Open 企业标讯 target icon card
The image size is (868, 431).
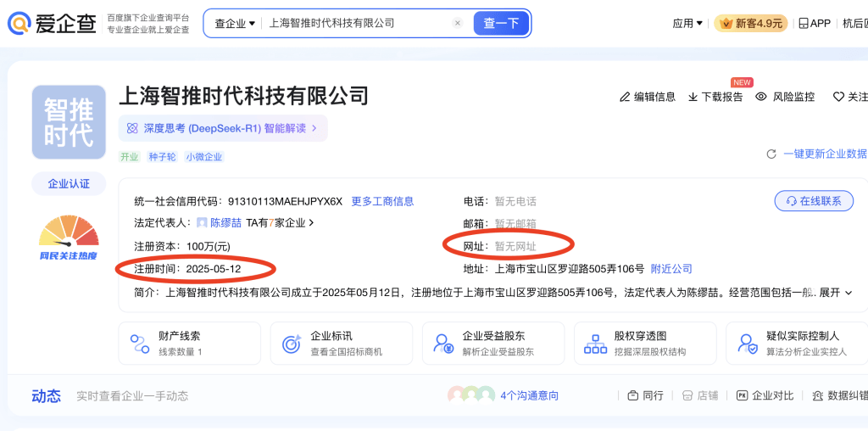292,344
